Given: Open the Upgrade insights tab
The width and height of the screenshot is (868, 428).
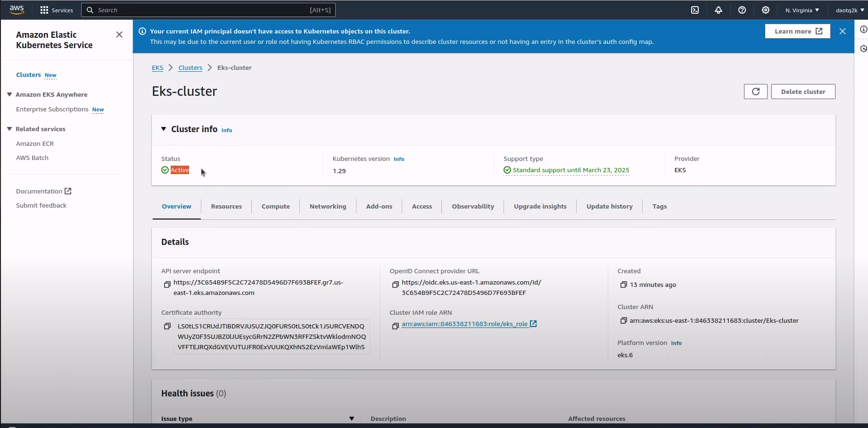Looking at the screenshot, I should 540,206.
